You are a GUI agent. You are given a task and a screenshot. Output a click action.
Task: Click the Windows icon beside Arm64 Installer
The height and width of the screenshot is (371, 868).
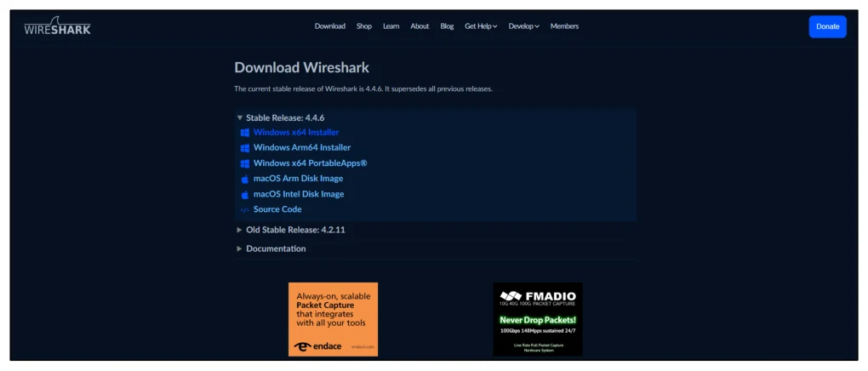[x=245, y=148]
